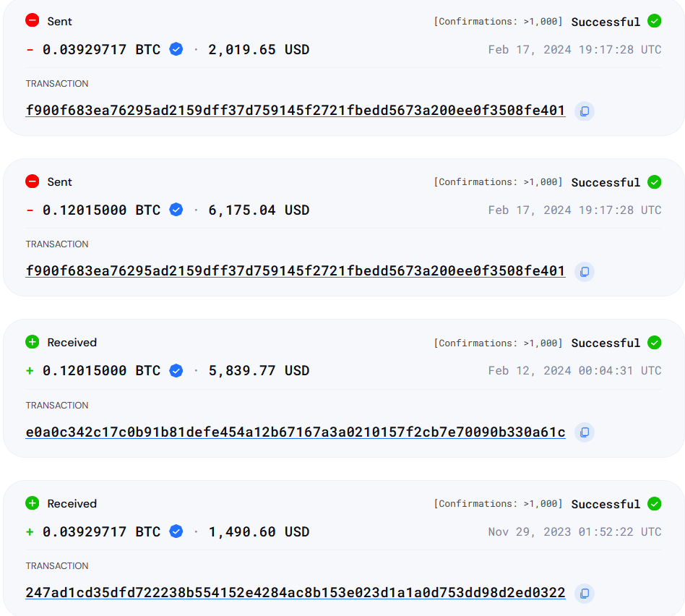Click verified badge beside 1,490.60 USD amount
This screenshot has height=616, width=685.
176,531
